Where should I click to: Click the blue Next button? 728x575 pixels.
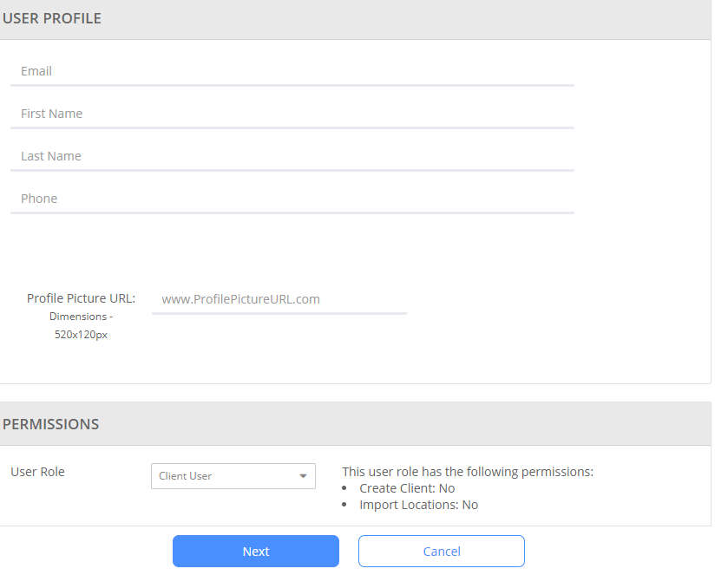(x=256, y=552)
